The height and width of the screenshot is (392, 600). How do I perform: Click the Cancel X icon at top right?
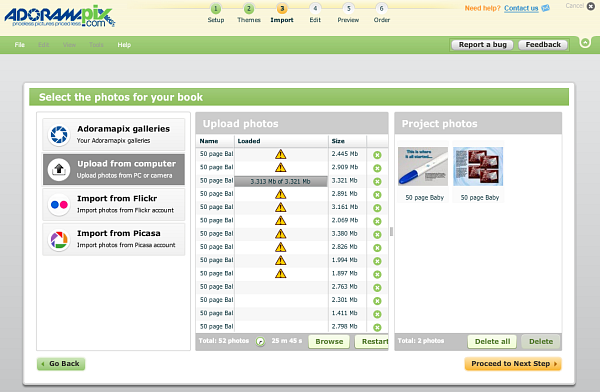point(591,6)
